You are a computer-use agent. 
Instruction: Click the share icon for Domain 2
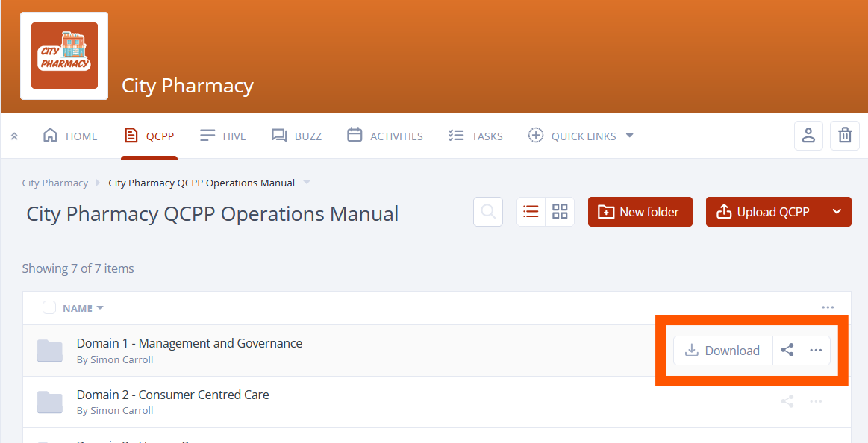point(787,401)
